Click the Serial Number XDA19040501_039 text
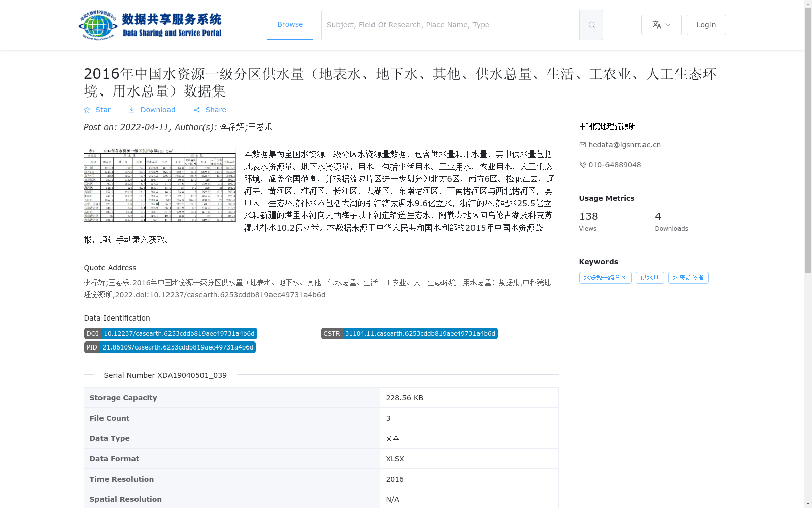The height and width of the screenshot is (508, 812). (x=165, y=375)
